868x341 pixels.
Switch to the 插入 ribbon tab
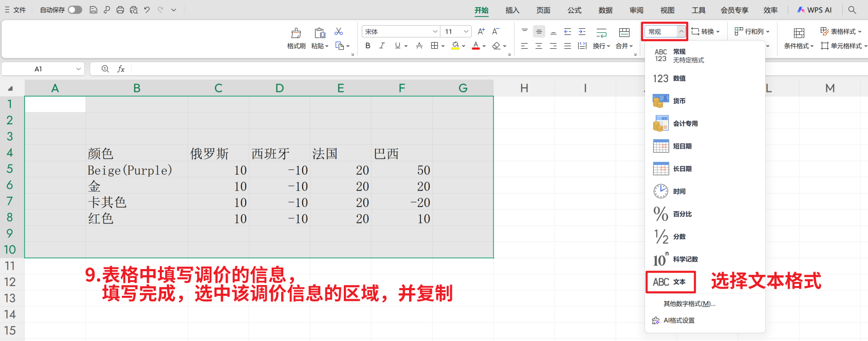512,10
